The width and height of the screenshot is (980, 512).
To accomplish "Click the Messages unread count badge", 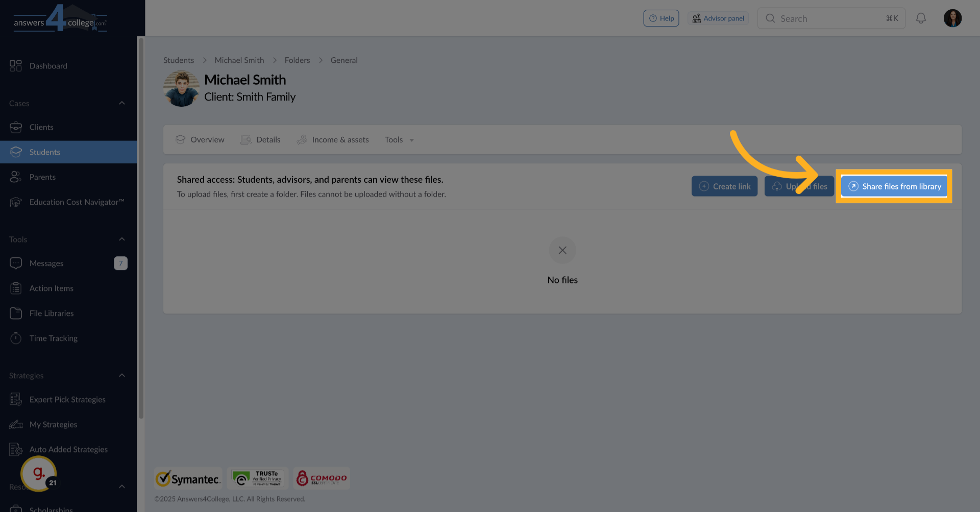I will [120, 263].
